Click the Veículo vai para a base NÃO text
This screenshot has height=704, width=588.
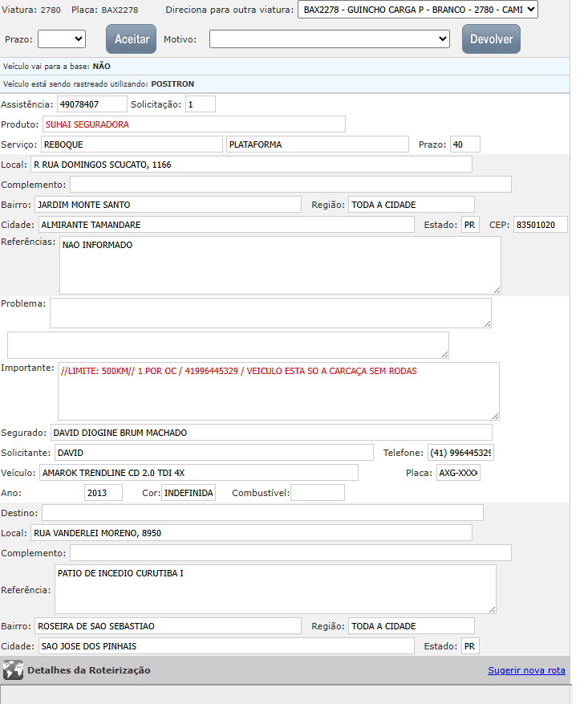[57, 67]
